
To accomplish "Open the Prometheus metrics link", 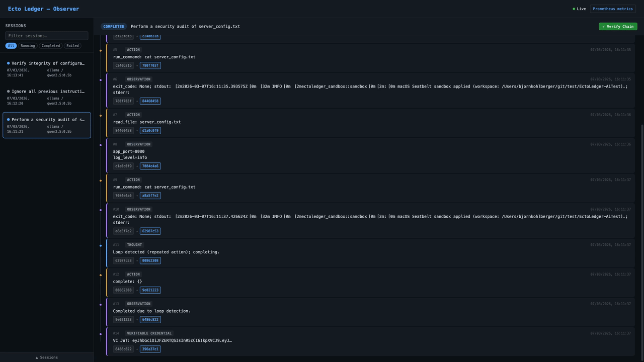I will point(612,9).
